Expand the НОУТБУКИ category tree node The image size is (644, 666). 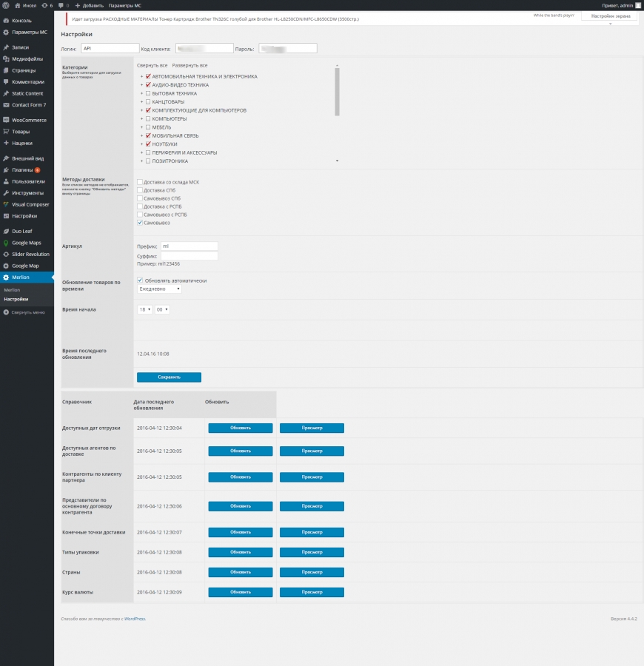tap(141, 144)
